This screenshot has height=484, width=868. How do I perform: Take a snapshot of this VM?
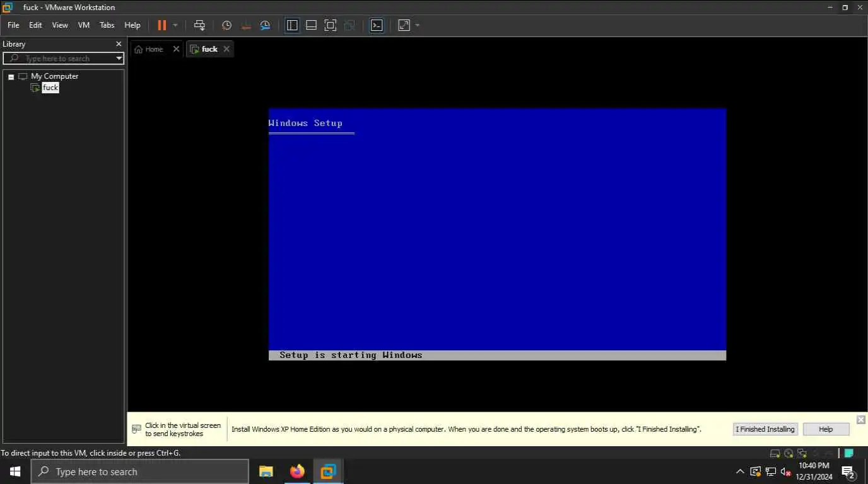pyautogui.click(x=226, y=25)
